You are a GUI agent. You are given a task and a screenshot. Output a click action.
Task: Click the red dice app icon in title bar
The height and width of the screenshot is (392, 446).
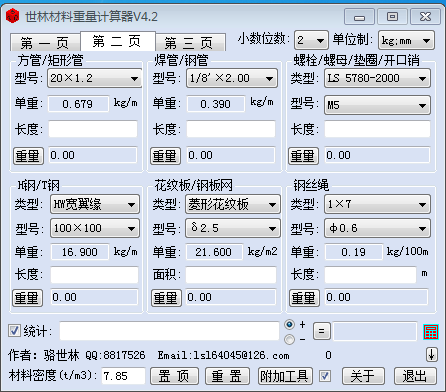pyautogui.click(x=13, y=16)
